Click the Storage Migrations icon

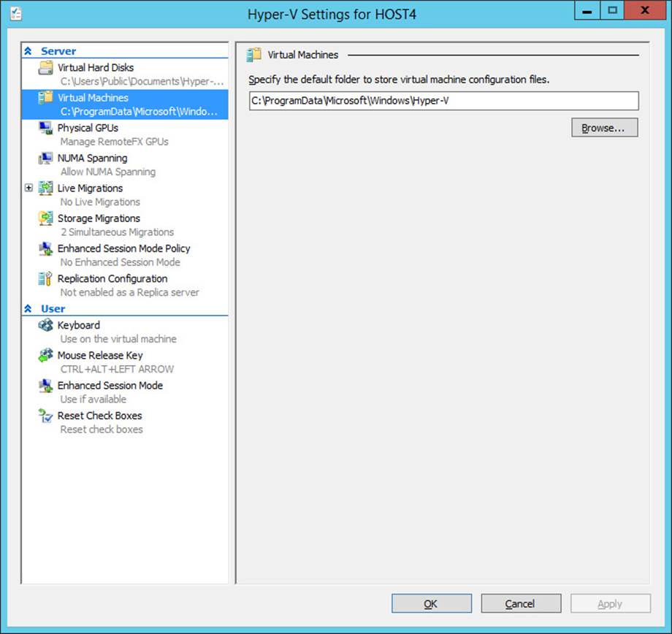click(x=45, y=218)
